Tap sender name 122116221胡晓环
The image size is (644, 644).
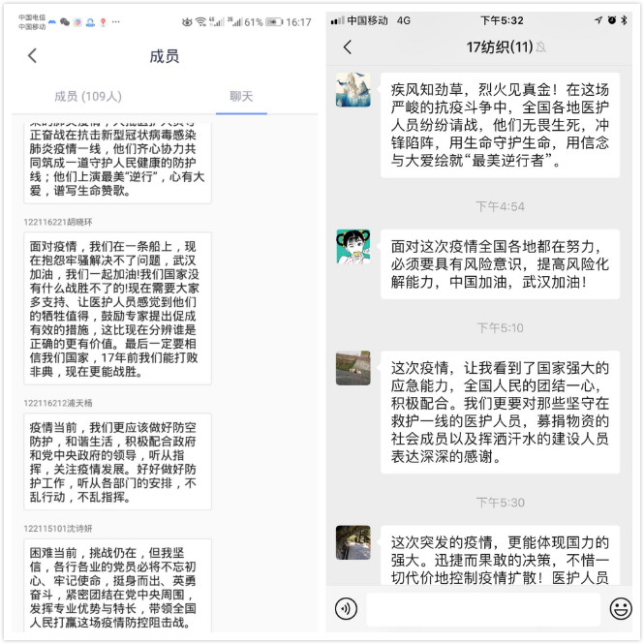(x=58, y=222)
